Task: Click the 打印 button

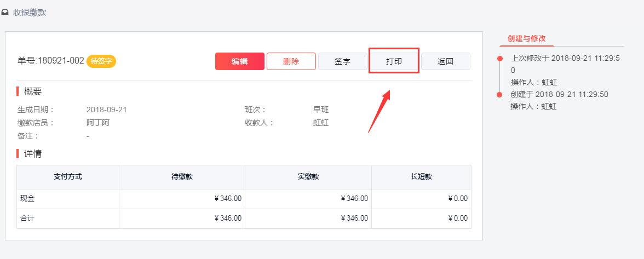Action: pyautogui.click(x=394, y=61)
